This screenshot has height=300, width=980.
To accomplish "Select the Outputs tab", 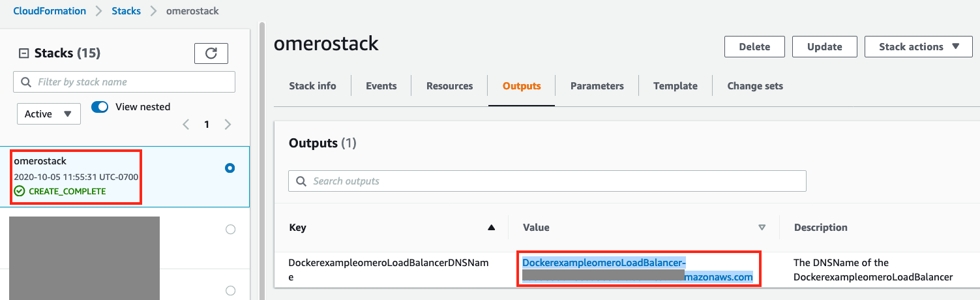I will point(522,86).
